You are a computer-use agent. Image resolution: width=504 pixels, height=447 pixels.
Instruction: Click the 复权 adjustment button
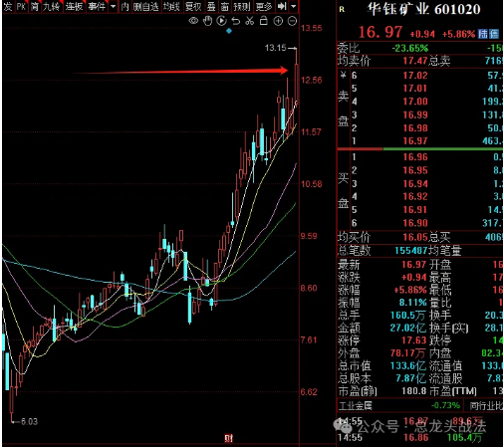(193, 6)
